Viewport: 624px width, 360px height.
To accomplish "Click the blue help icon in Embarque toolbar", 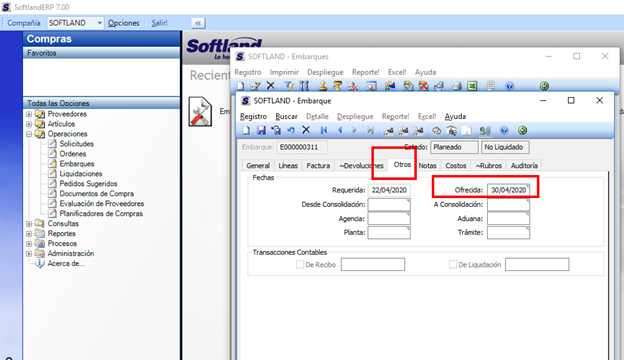I will click(x=504, y=130).
